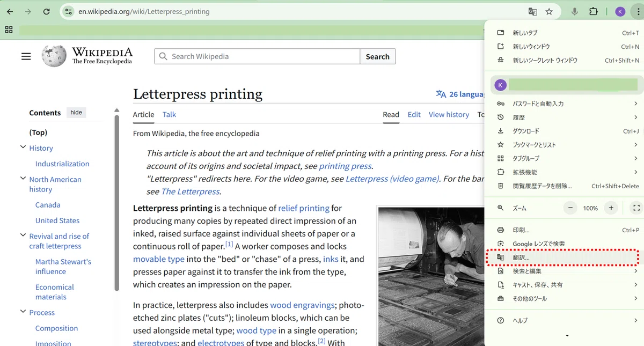Decrease zoom with the minus button
The image size is (644, 346).
pyautogui.click(x=570, y=208)
